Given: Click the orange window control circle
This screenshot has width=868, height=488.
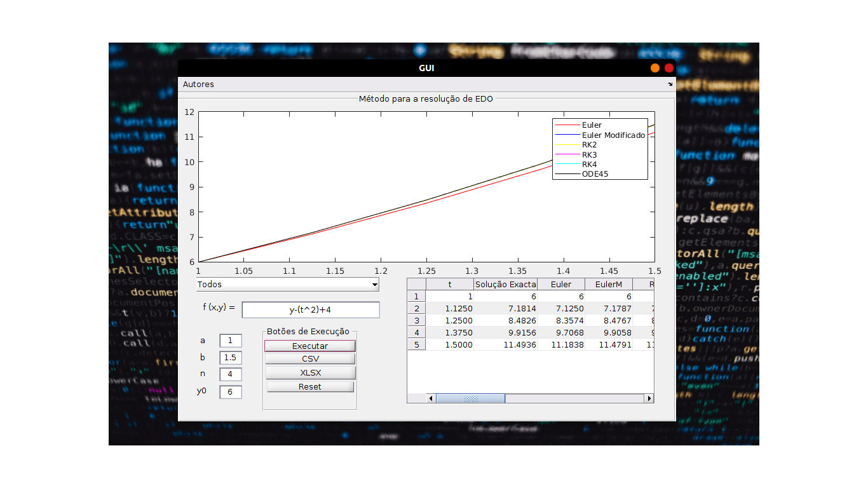Looking at the screenshot, I should click(654, 67).
